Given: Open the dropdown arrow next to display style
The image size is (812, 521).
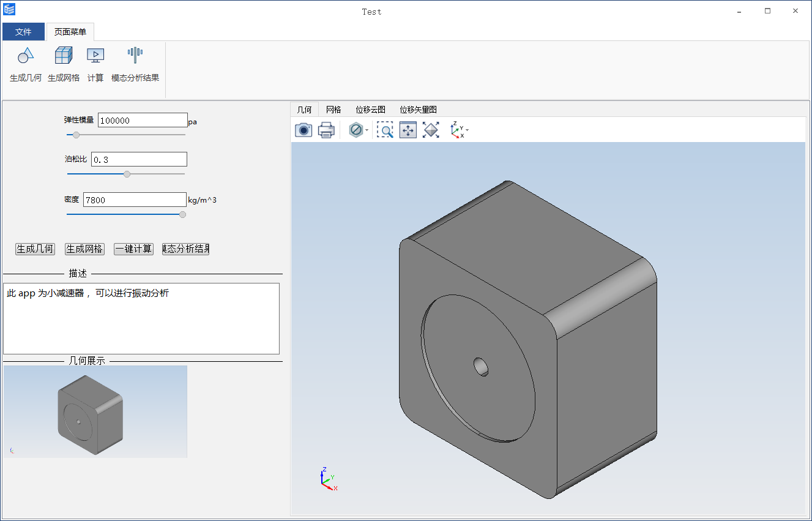Looking at the screenshot, I should [367, 130].
